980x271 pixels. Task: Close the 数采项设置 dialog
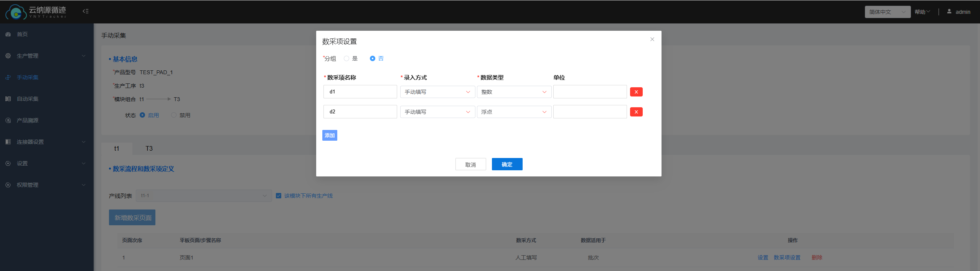click(x=652, y=39)
